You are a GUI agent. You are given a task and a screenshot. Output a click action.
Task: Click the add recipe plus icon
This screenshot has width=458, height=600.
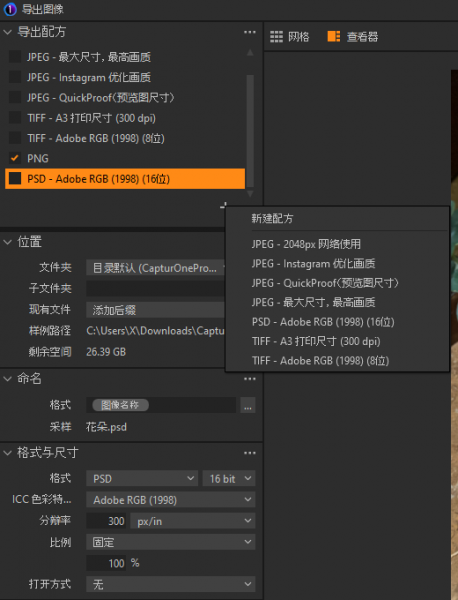tap(223, 206)
